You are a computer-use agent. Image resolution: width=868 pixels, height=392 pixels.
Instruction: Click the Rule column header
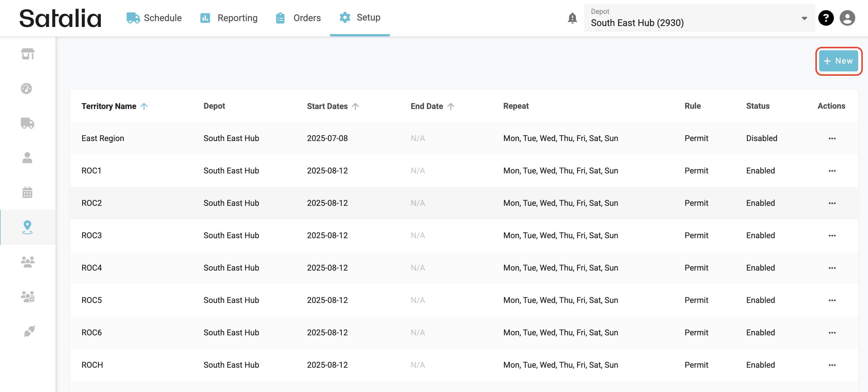click(692, 106)
